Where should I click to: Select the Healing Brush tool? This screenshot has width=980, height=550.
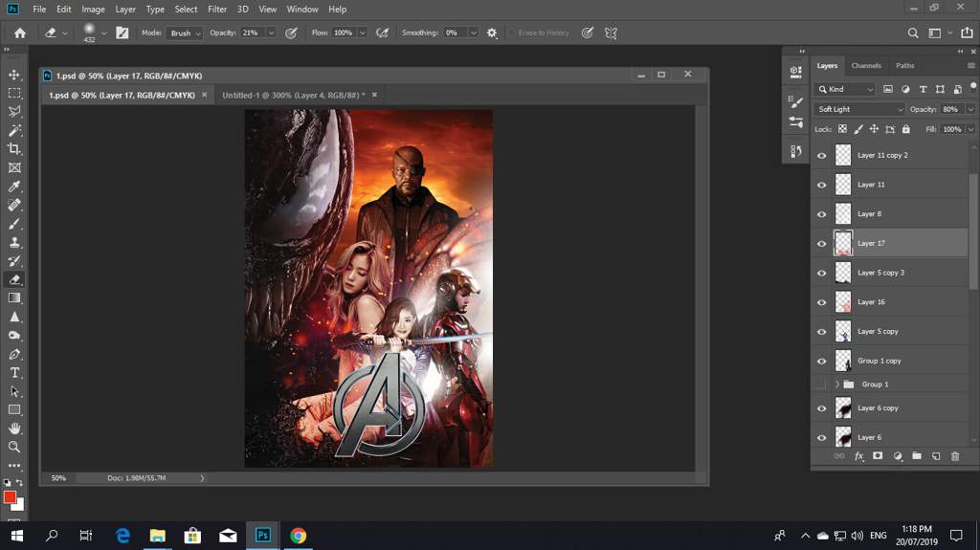[13, 205]
